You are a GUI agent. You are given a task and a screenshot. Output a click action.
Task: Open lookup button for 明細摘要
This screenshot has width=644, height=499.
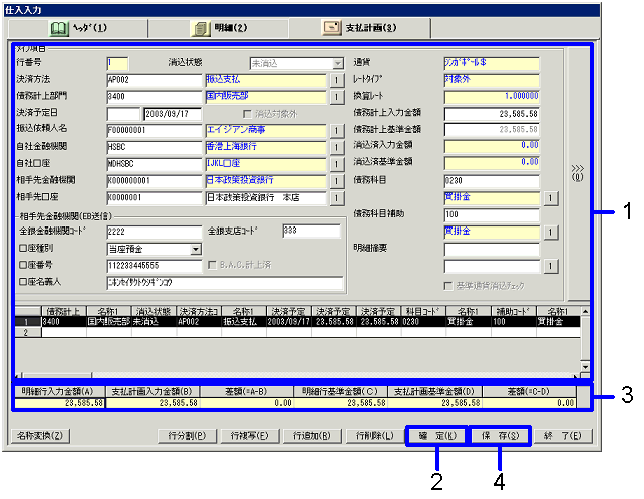click(x=551, y=266)
